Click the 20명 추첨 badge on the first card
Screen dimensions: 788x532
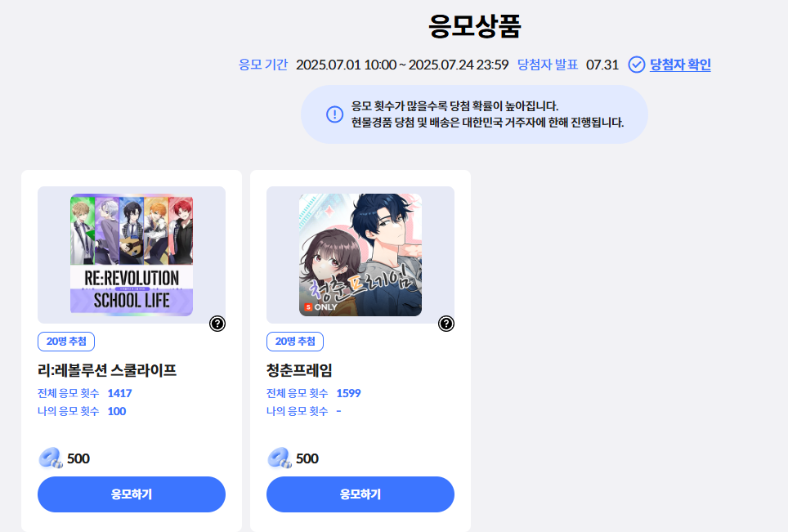coord(66,342)
